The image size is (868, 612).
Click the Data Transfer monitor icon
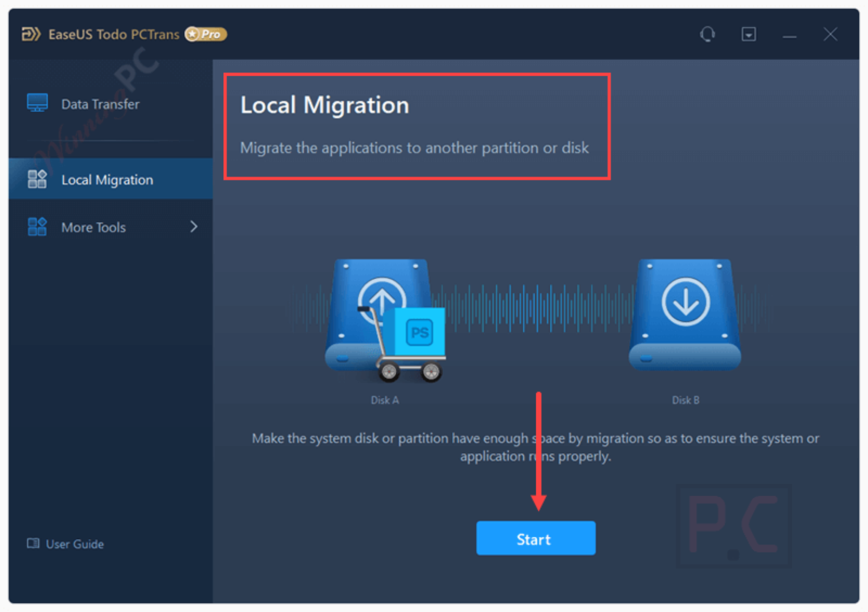tap(37, 103)
